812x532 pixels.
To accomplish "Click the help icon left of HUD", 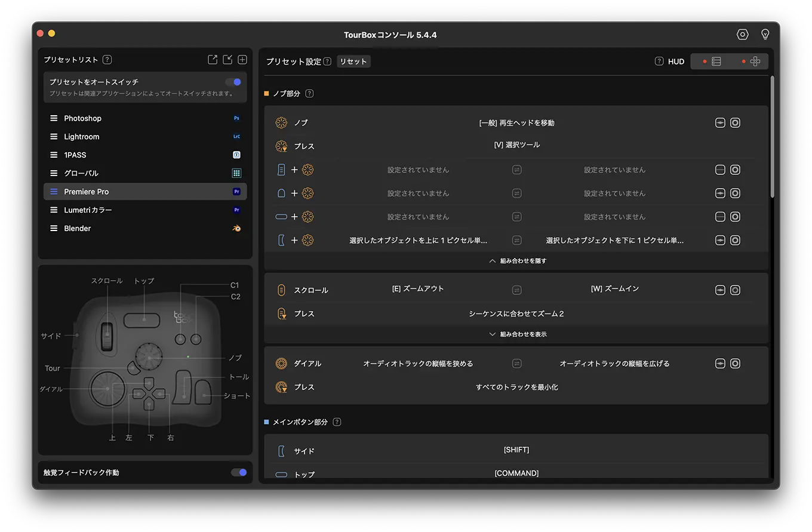I will coord(659,61).
